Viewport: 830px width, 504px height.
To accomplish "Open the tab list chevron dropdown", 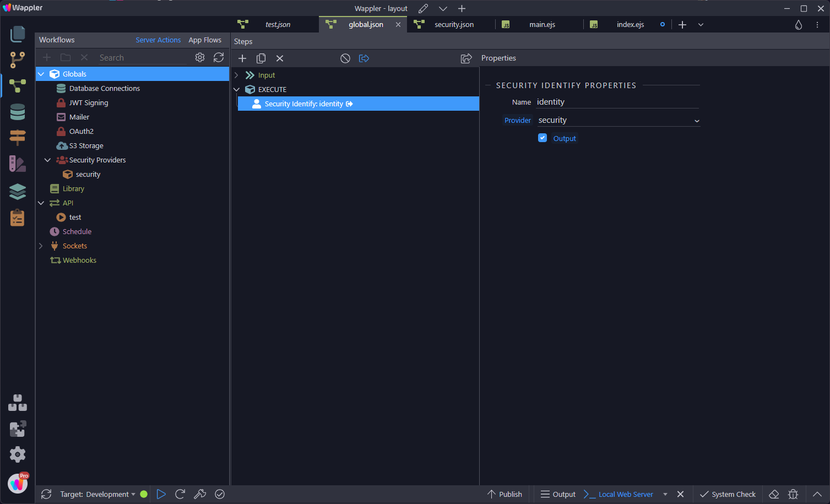I will coord(701,25).
